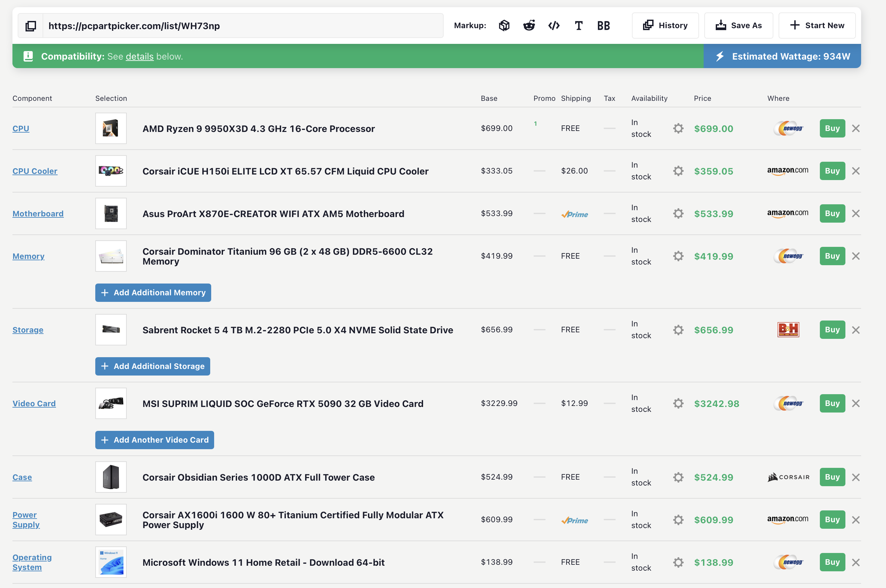Screen dimensions: 886x588
Task: Open the Memory component link
Action: [x=28, y=256]
